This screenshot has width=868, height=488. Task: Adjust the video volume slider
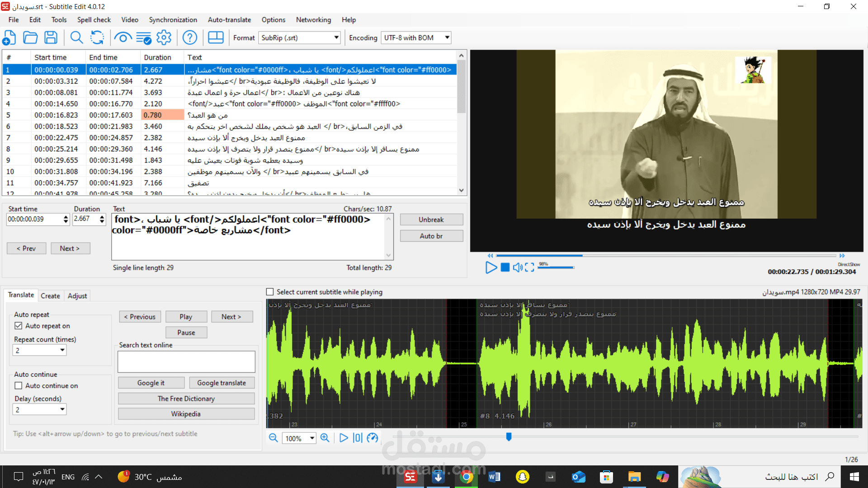point(556,267)
